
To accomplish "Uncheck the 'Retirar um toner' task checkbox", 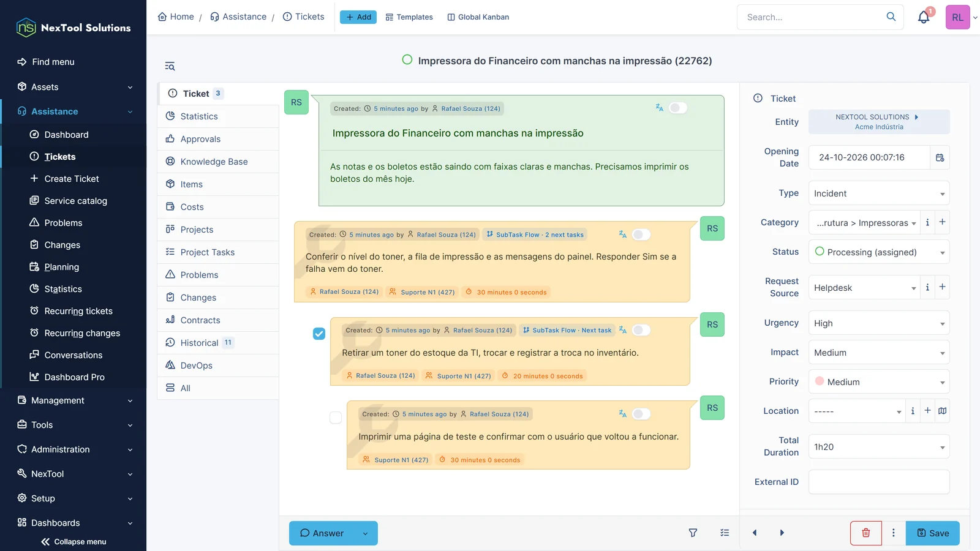I will 319,334.
